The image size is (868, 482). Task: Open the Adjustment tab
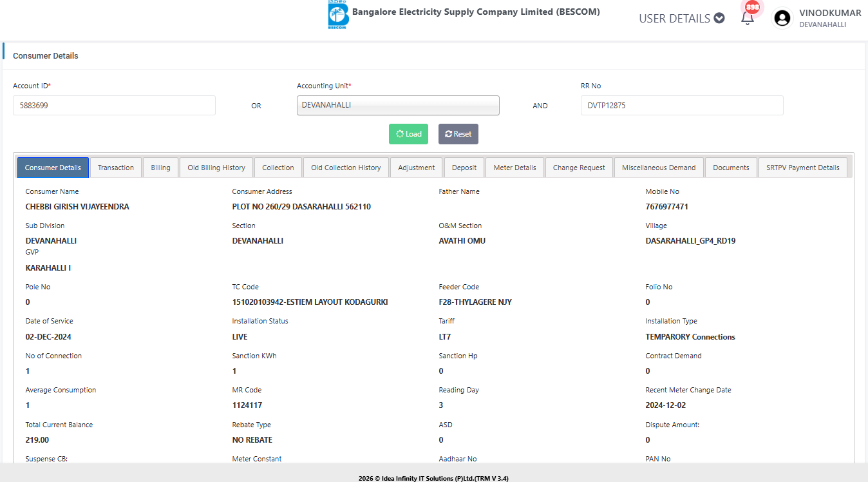(416, 168)
